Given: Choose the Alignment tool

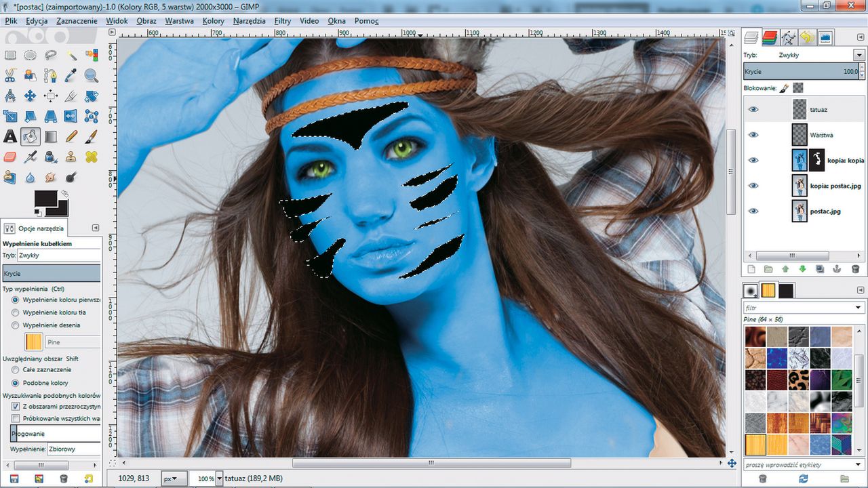Looking at the screenshot, I should [51, 96].
